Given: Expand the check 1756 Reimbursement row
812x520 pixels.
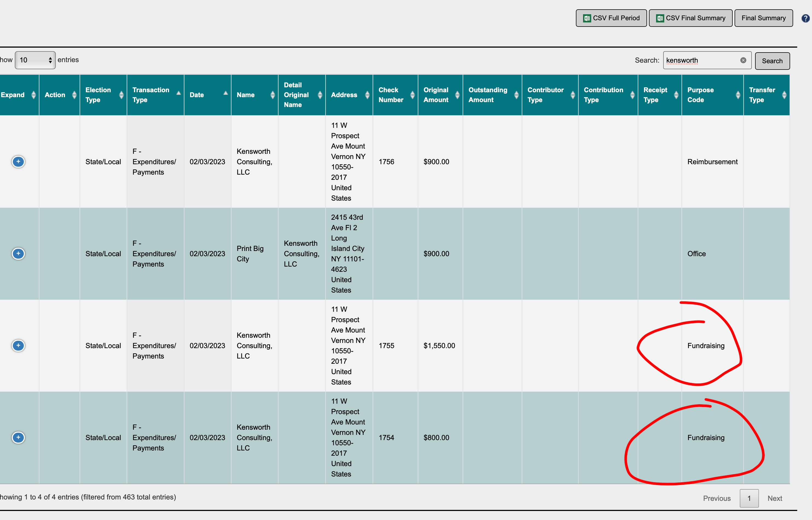Looking at the screenshot, I should [x=18, y=162].
